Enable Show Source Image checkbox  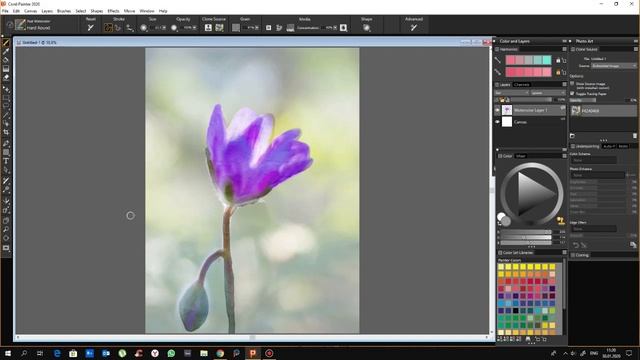(572, 83)
